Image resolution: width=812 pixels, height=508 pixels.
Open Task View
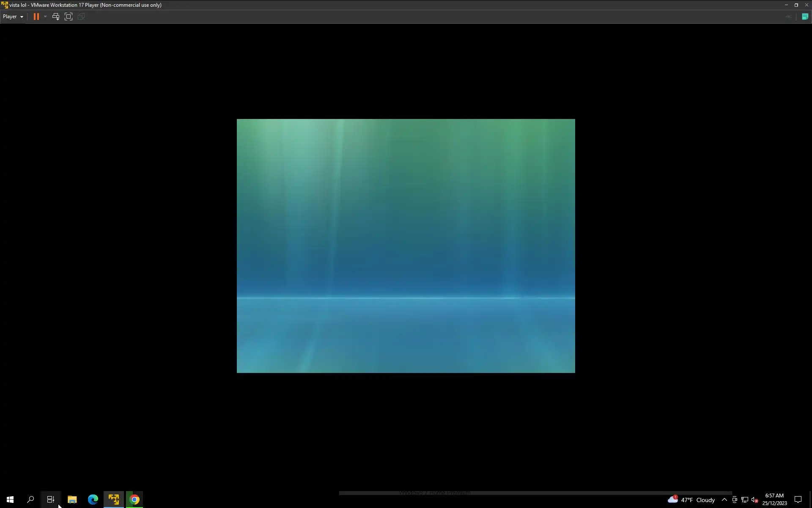pyautogui.click(x=51, y=500)
